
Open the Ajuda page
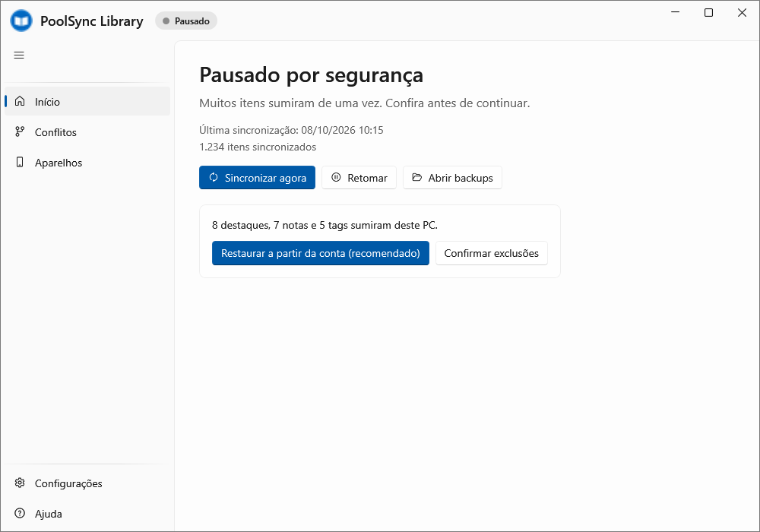[87, 514]
